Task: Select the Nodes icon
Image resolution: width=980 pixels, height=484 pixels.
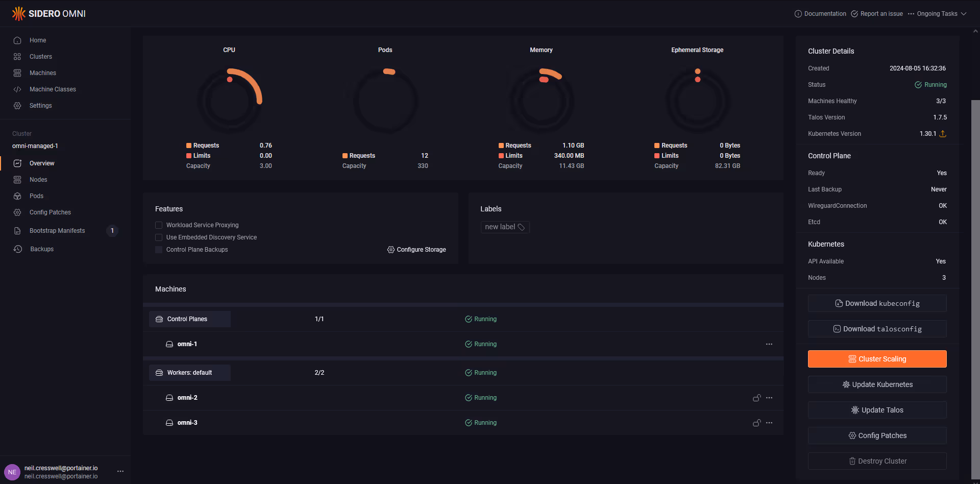Action: [x=17, y=180]
